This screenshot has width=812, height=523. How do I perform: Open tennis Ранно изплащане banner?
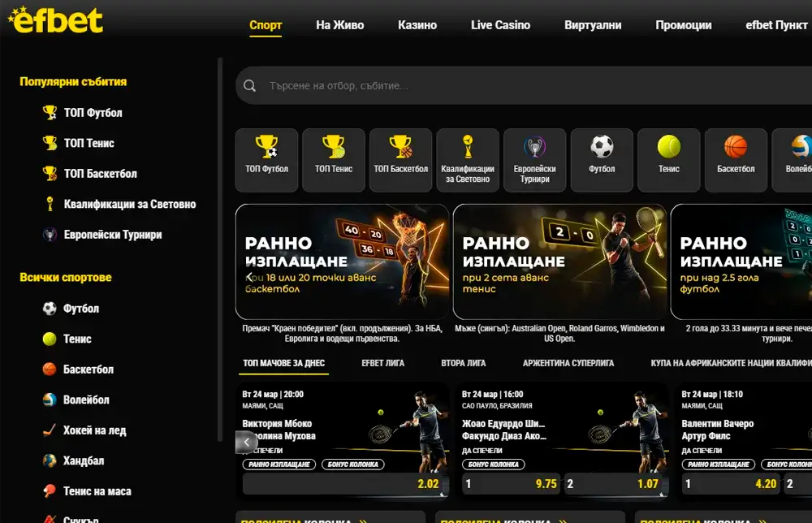click(x=559, y=261)
